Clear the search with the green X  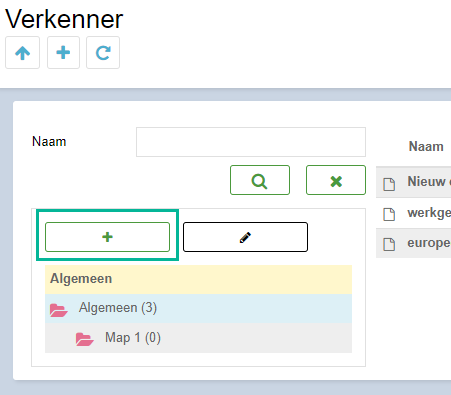[x=336, y=180]
